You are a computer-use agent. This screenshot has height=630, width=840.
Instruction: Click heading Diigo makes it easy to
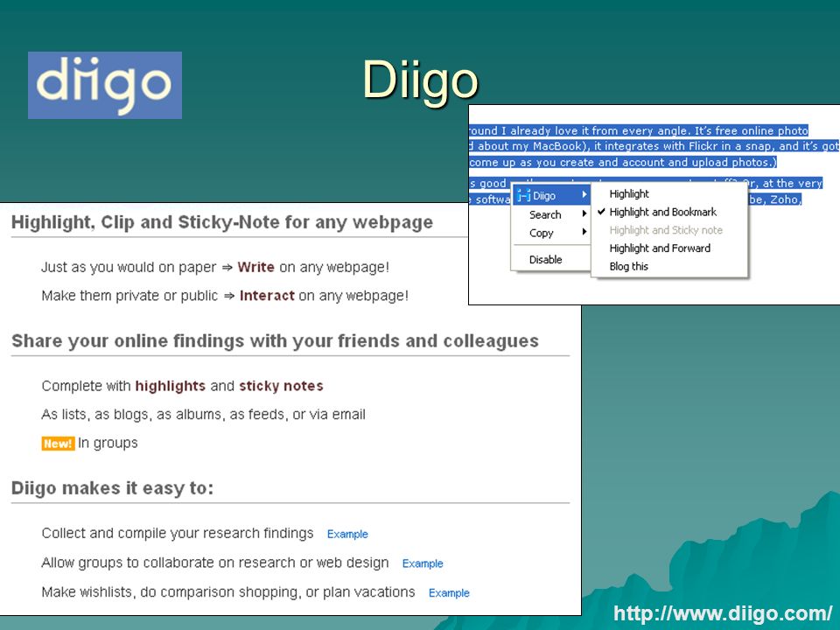point(113,488)
